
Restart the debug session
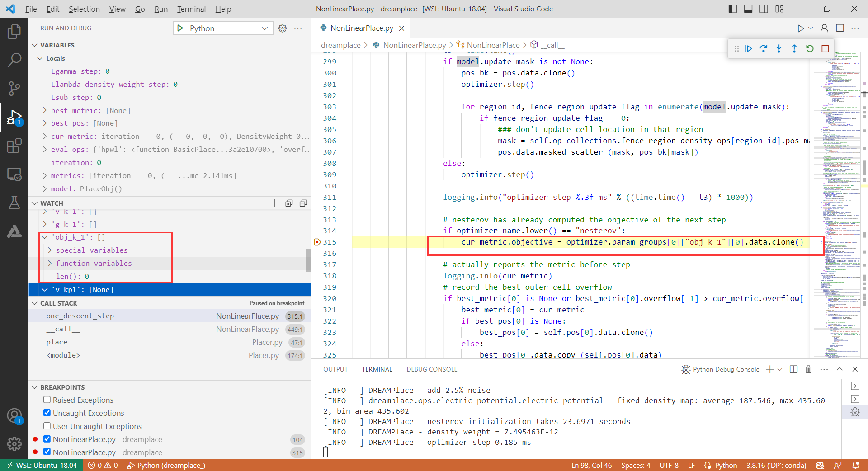(810, 48)
